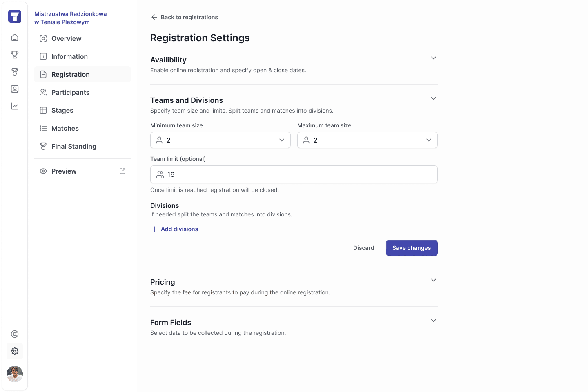This screenshot has width=588, height=392.
Task: Click the Save changes button
Action: click(x=412, y=248)
